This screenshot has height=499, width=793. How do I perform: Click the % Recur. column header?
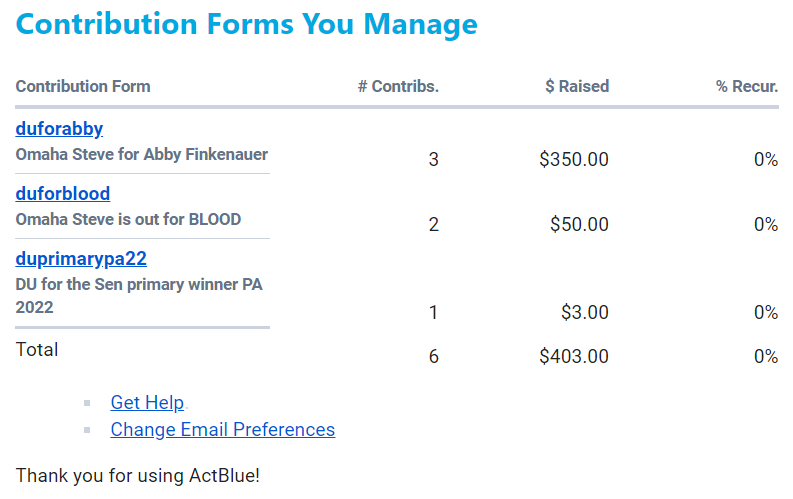click(x=747, y=86)
